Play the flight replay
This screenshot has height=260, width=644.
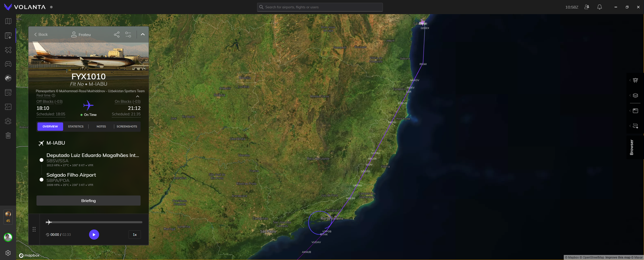[94, 235]
